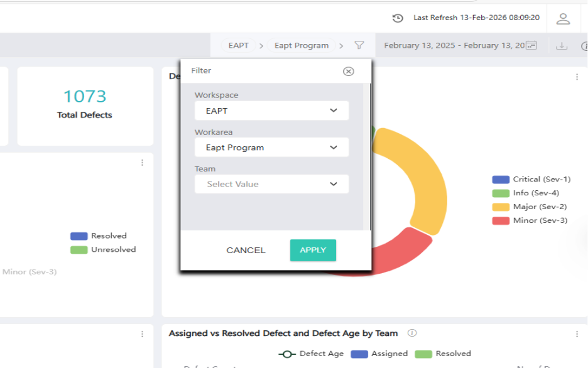Open kebab menu of Assigned vs Resolved chart
The width and height of the screenshot is (588, 368).
click(577, 334)
